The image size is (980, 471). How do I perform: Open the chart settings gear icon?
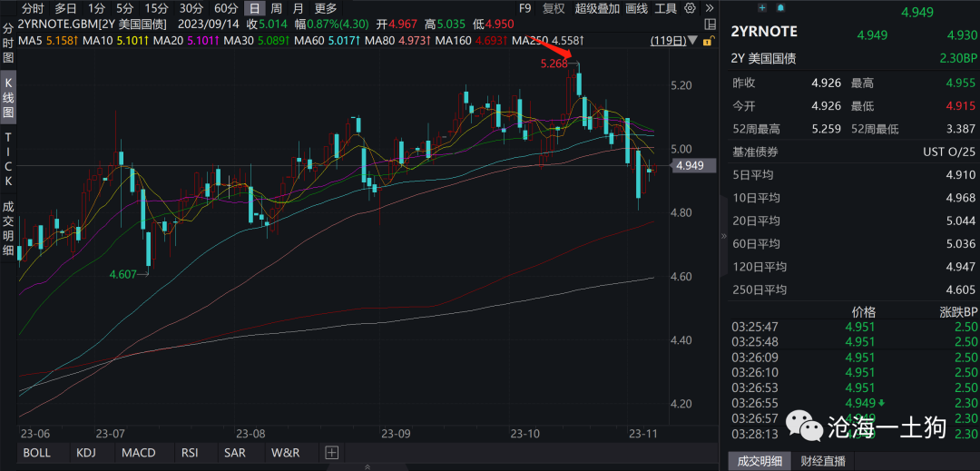pyautogui.click(x=690, y=8)
